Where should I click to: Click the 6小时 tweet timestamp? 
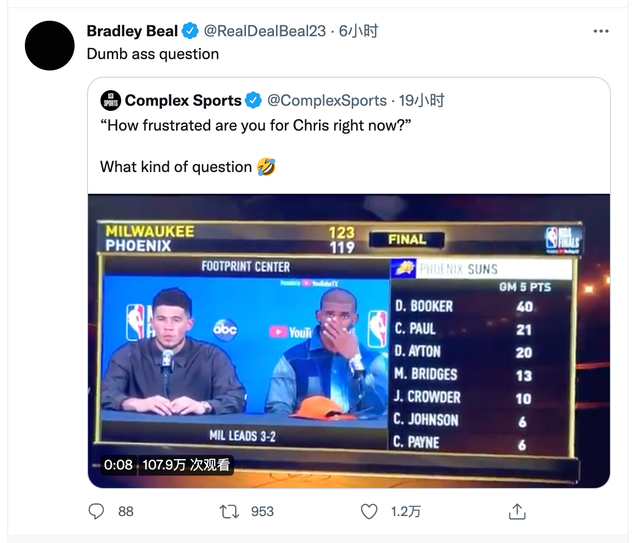point(358,31)
